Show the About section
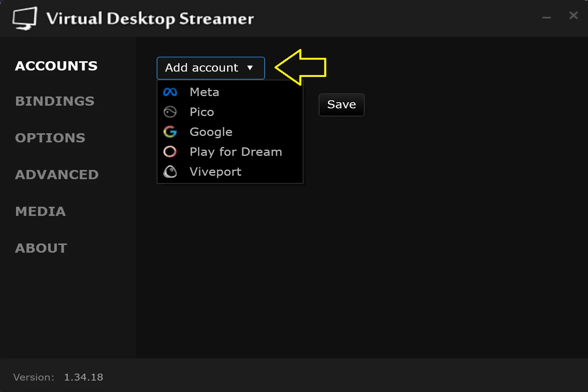 [41, 248]
